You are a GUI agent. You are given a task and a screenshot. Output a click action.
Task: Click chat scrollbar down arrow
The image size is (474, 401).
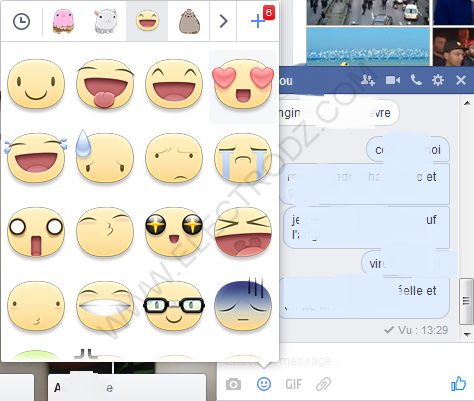click(x=467, y=334)
